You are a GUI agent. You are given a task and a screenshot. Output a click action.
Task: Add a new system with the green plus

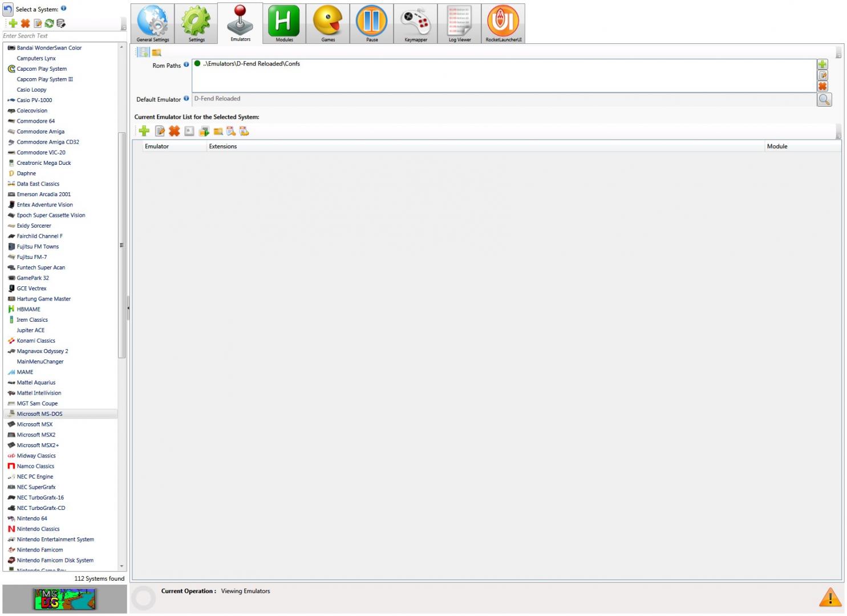tap(13, 23)
